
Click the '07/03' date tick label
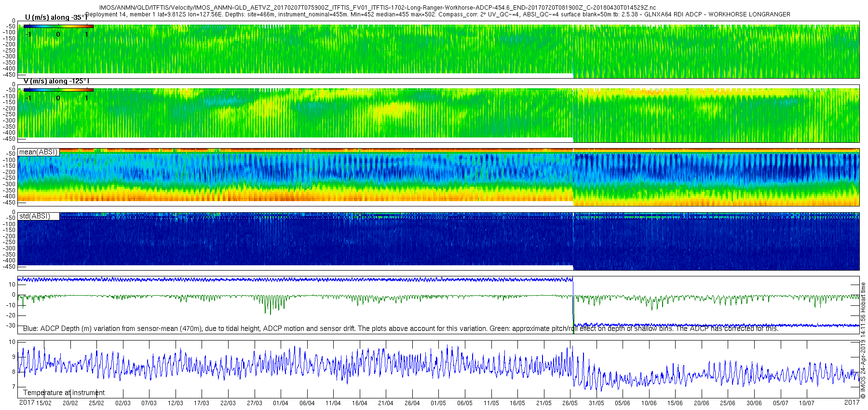tap(149, 403)
